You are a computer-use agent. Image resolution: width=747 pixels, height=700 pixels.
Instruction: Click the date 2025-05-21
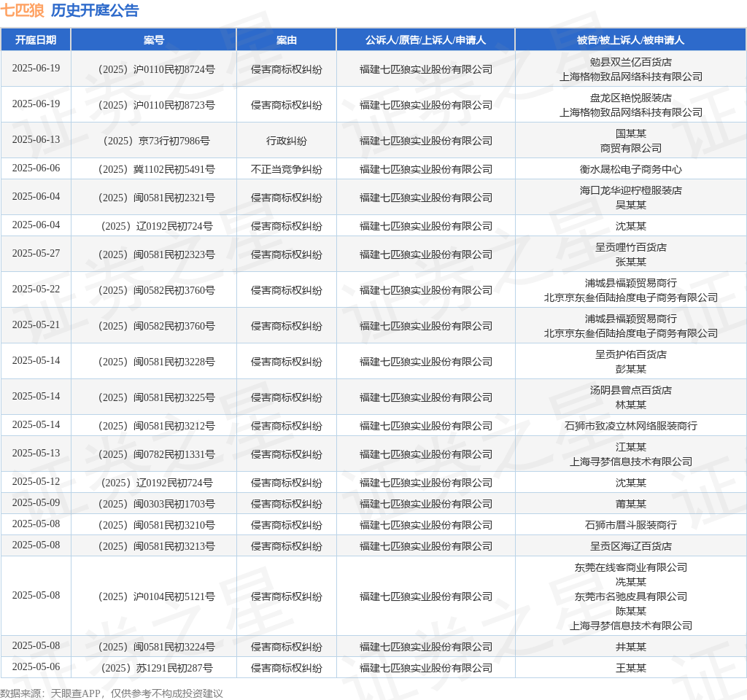(36, 324)
